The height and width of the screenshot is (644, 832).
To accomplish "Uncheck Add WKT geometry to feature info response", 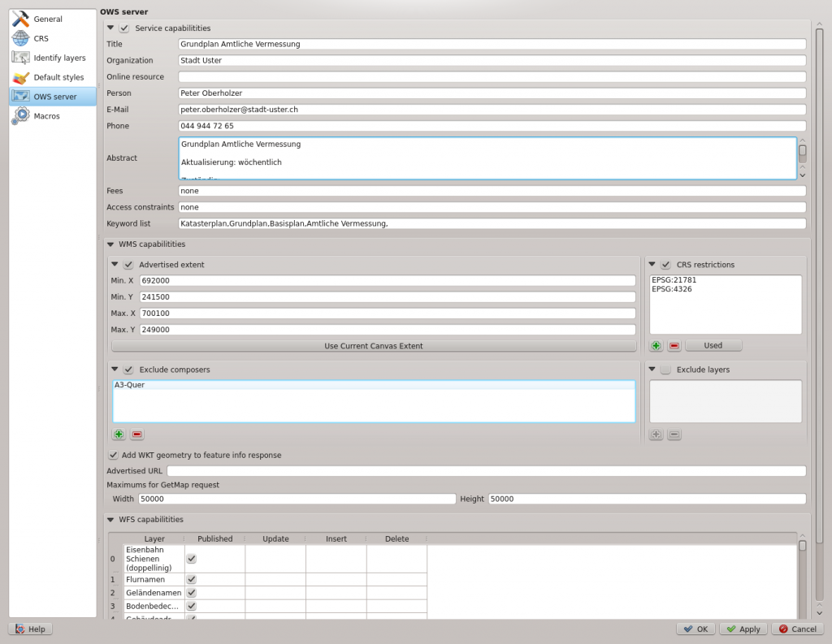I will (114, 455).
